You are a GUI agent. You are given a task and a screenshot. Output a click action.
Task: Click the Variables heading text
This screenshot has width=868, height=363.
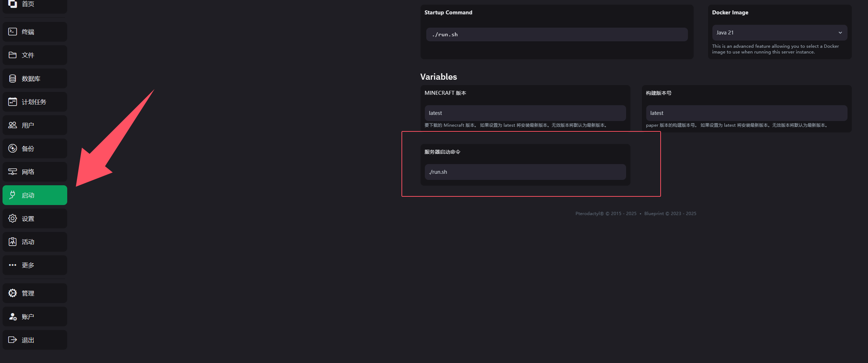(438, 77)
